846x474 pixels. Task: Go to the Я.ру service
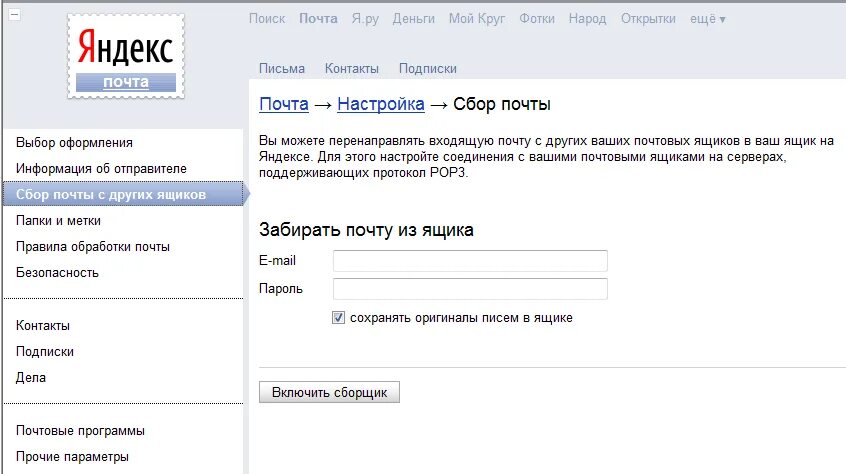[x=365, y=19]
